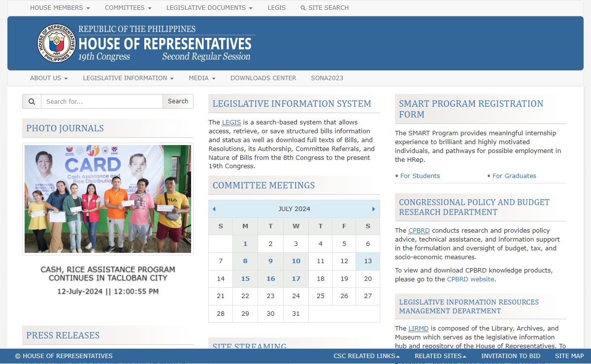Click the House of Representatives seal logo
The image size is (591, 364).
pos(57,43)
